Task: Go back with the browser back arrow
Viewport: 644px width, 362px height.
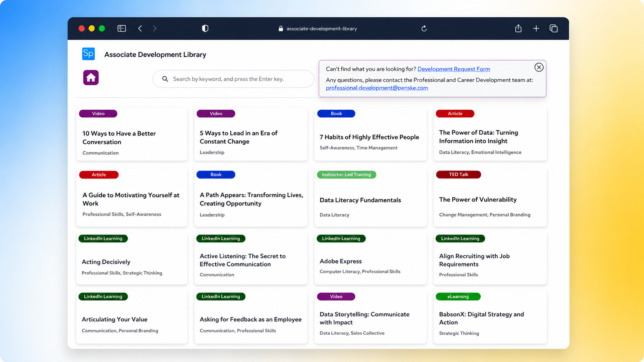Action: point(140,28)
